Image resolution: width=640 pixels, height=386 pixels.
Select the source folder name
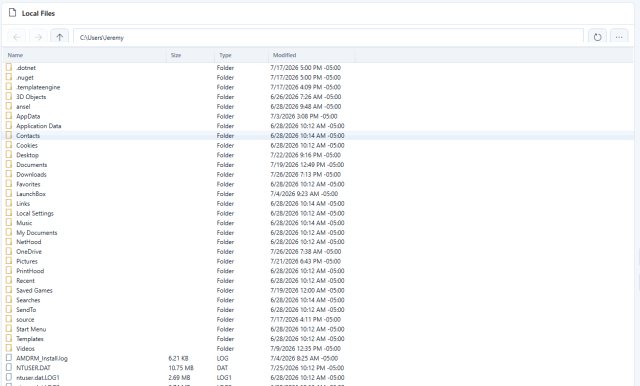point(25,319)
